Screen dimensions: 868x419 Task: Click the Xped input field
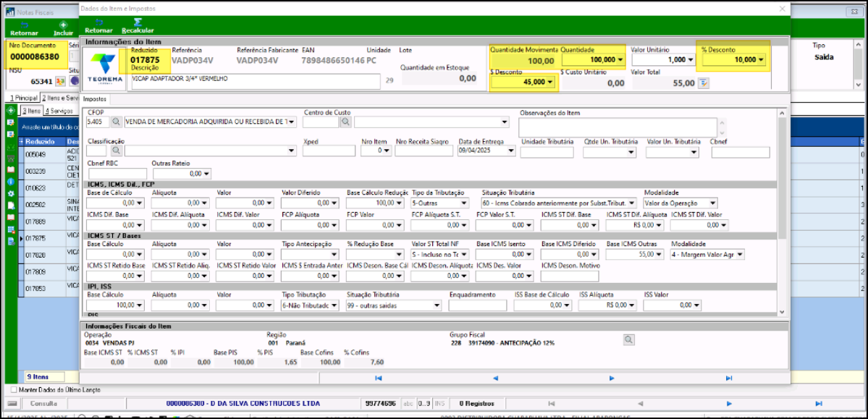click(x=329, y=151)
